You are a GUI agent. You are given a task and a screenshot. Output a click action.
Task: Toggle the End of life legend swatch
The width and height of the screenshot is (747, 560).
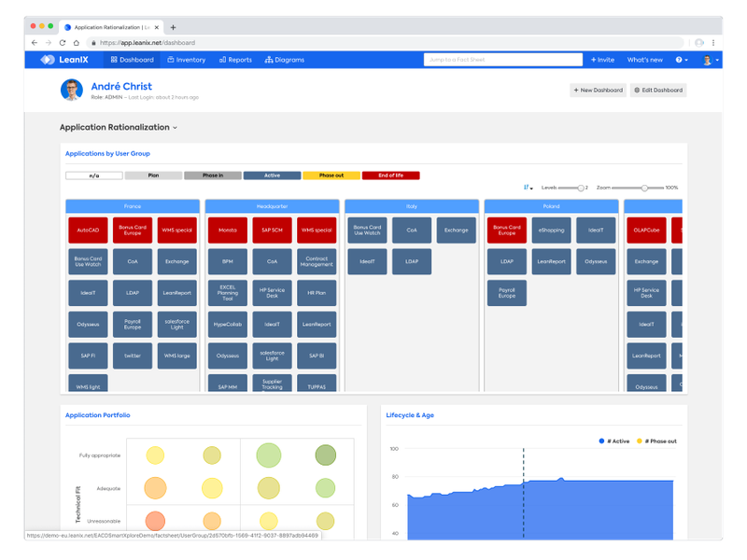point(390,175)
